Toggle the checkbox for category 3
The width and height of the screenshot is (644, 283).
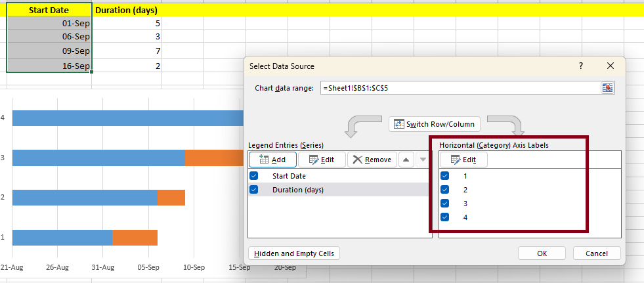pos(445,204)
